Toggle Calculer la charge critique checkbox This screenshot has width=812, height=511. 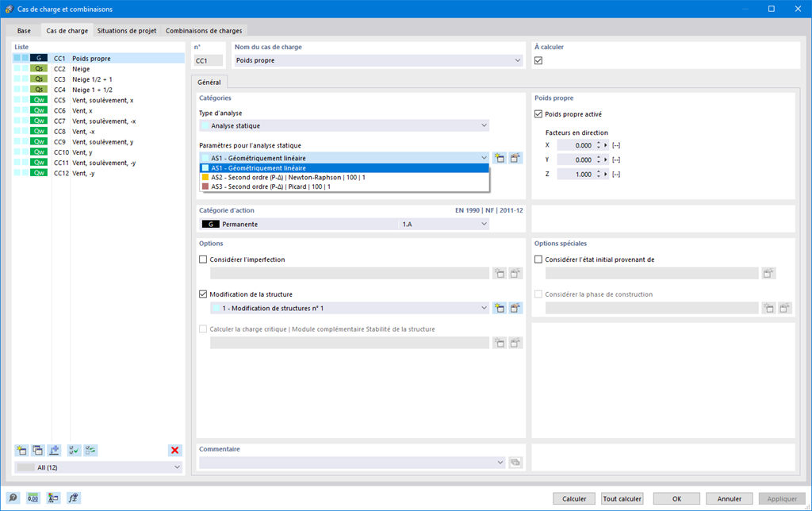pyautogui.click(x=203, y=328)
